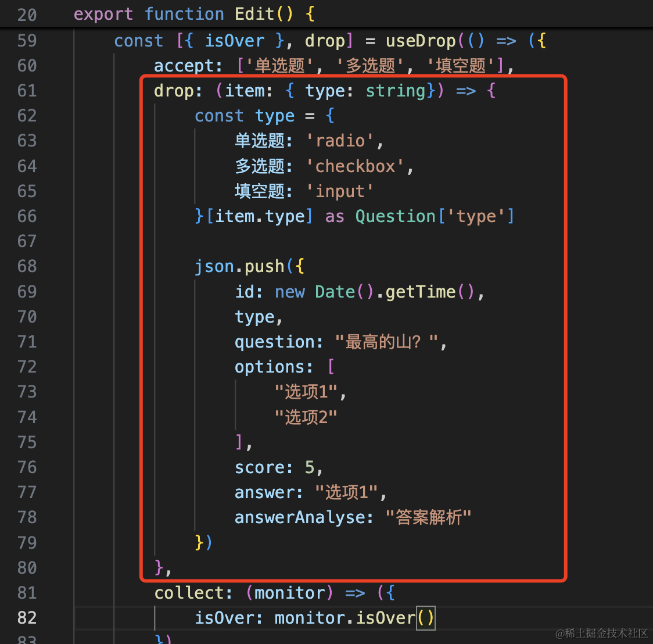Click the 'radio' string value
This screenshot has height=644, width=653.
[x=340, y=141]
